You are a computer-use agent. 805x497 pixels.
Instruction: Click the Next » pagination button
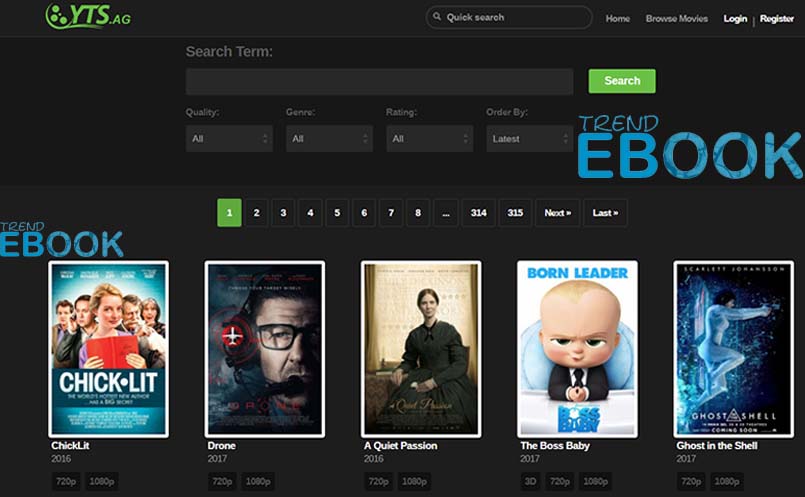point(558,213)
